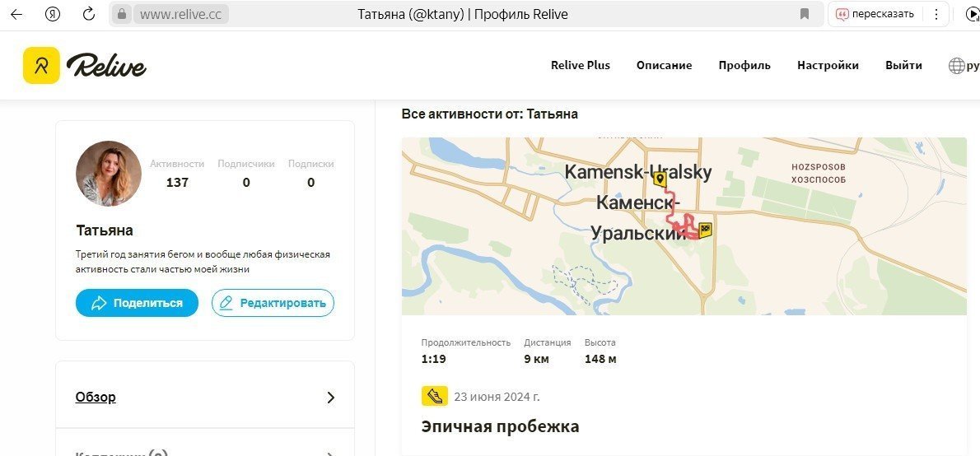Open language selector globe icon

click(x=957, y=66)
